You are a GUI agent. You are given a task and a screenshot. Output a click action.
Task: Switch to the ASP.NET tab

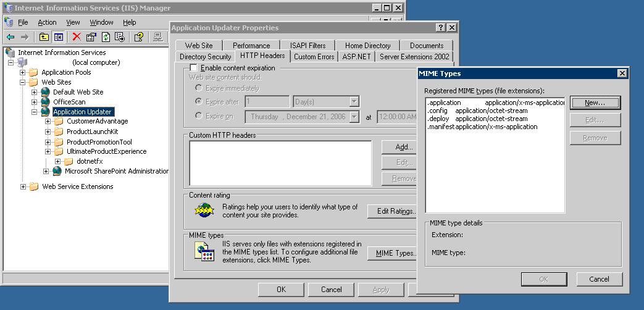[356, 57]
